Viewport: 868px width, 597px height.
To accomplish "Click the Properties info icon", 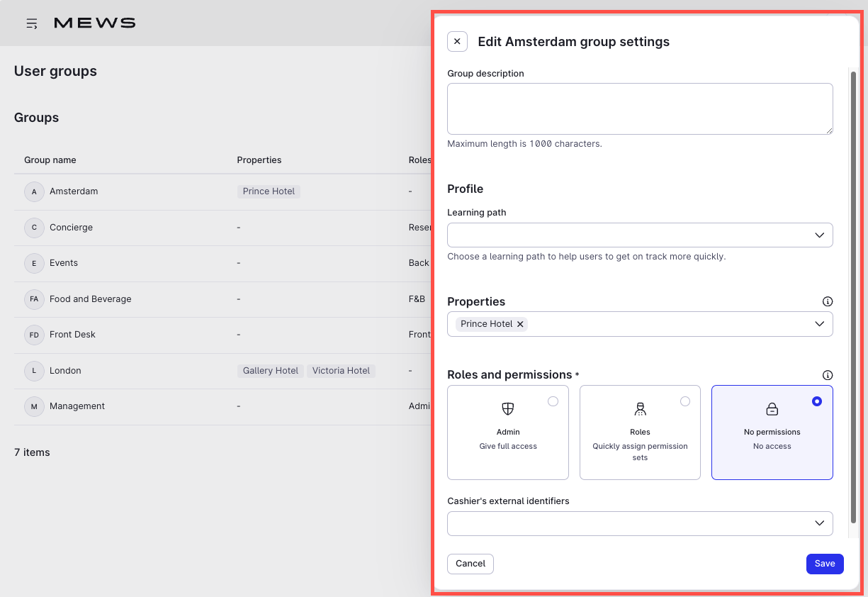I will pyautogui.click(x=827, y=302).
